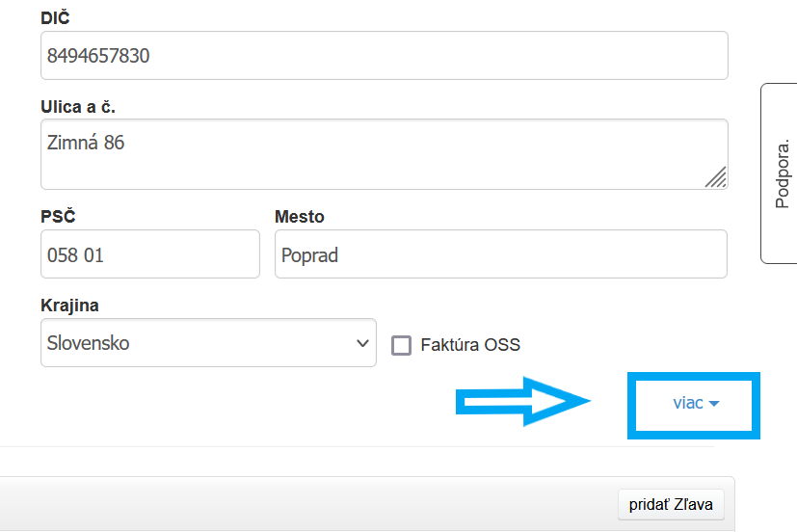Open the Krajina dropdown showing Slovensko
This screenshot has height=532, width=797.
point(208,343)
